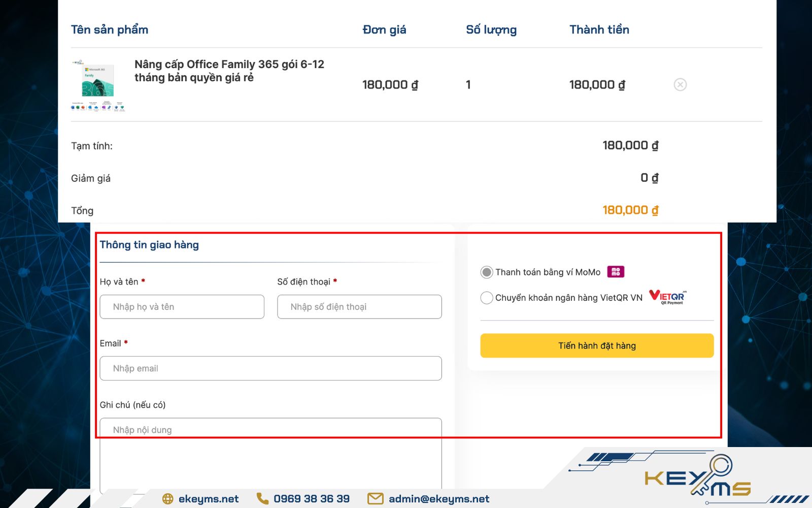The width and height of the screenshot is (812, 508).
Task: Click the phone icon in footer
Action: (262, 499)
